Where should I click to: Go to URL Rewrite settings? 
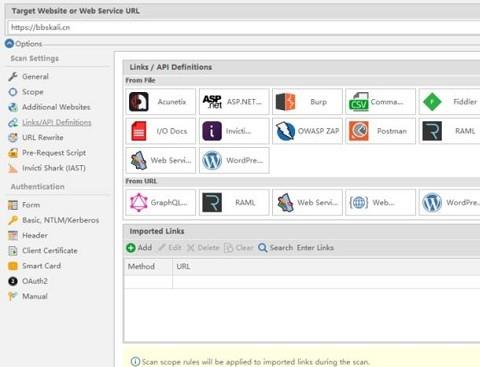pyautogui.click(x=43, y=137)
